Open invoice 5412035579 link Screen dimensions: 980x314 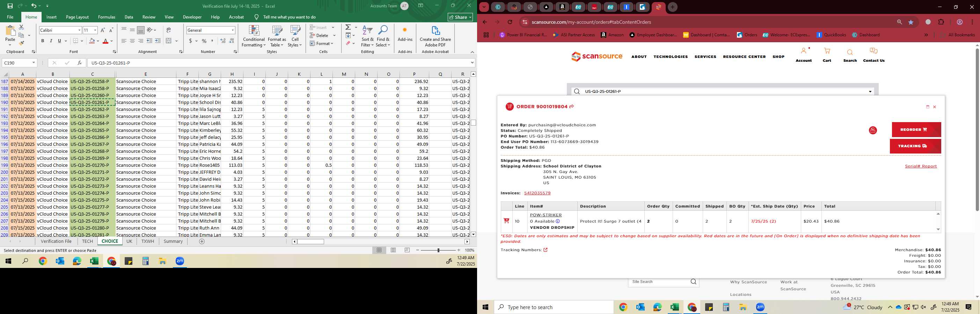coord(537,193)
